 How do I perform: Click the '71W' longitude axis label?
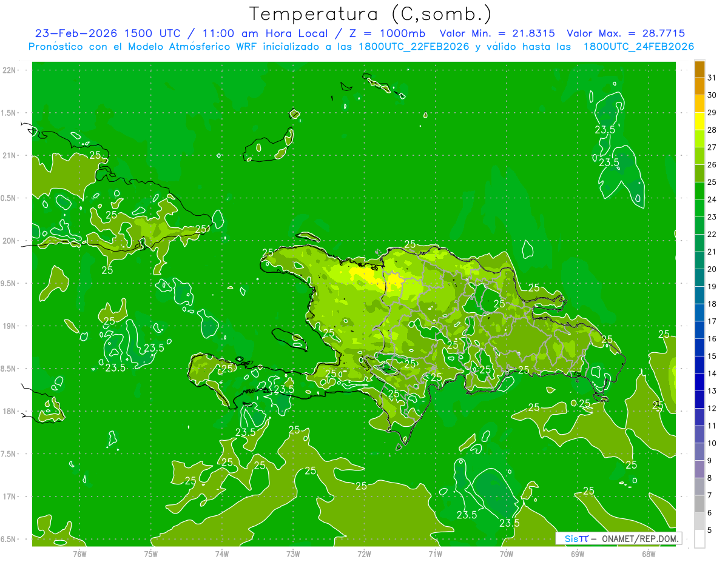pyautogui.click(x=435, y=554)
